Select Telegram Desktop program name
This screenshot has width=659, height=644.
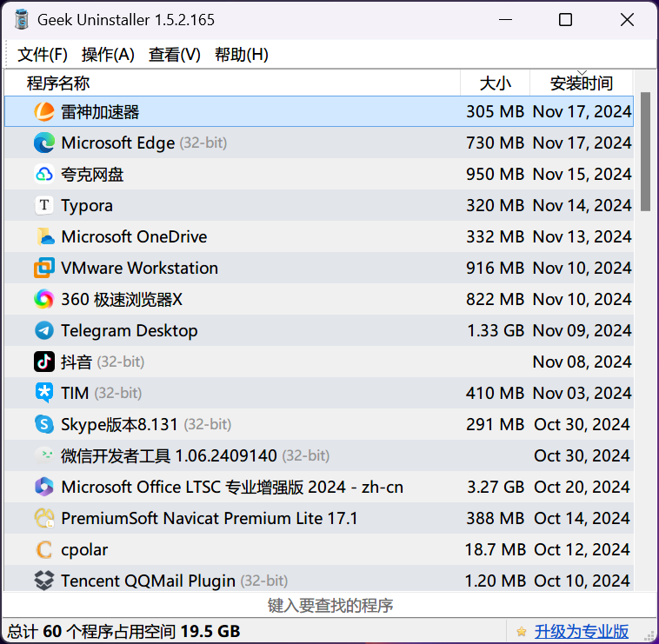click(130, 331)
